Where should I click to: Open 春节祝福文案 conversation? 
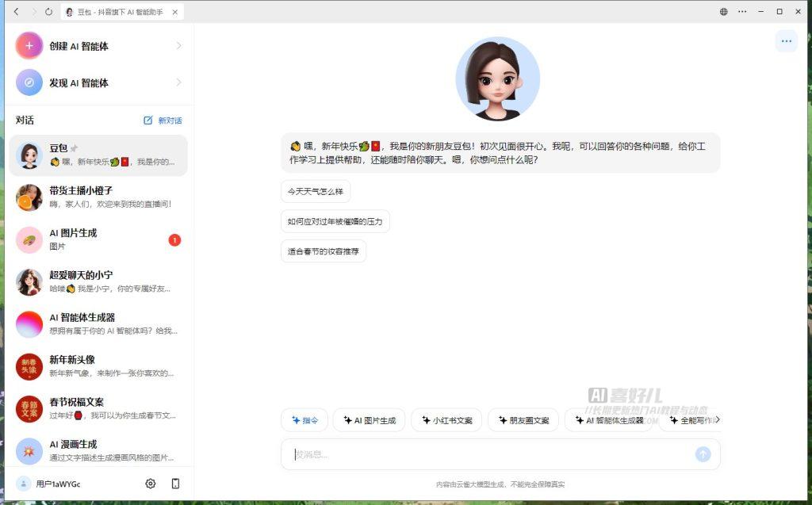click(98, 408)
